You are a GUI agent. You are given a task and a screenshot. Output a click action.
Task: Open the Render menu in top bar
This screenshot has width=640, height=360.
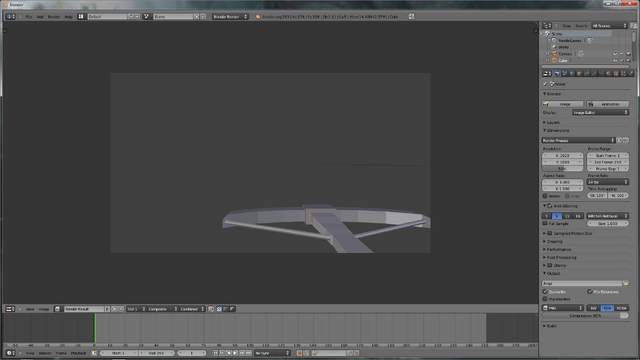54,17
